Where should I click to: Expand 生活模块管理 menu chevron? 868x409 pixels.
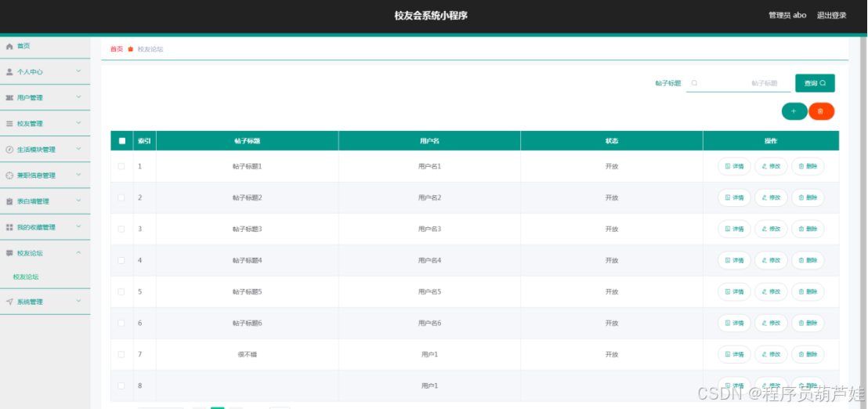(78, 149)
